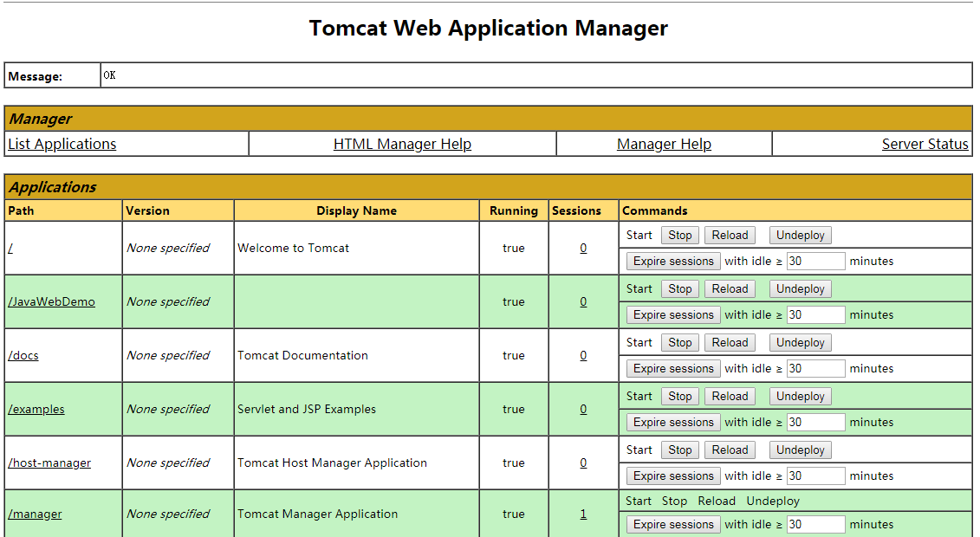Stop the /host-manager application
This screenshot has height=537, width=980.
[x=680, y=450]
